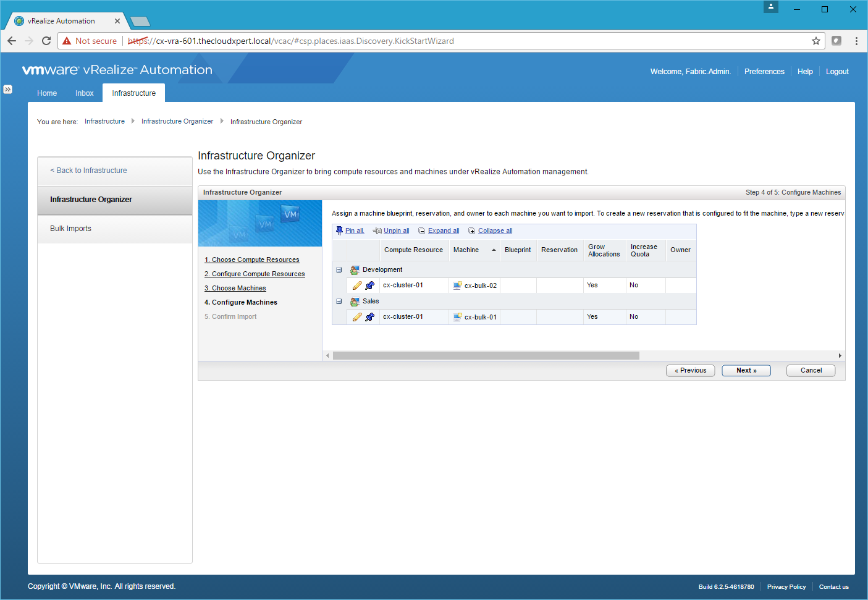Bookmark page with the star icon
The height and width of the screenshot is (600, 868).
click(815, 41)
